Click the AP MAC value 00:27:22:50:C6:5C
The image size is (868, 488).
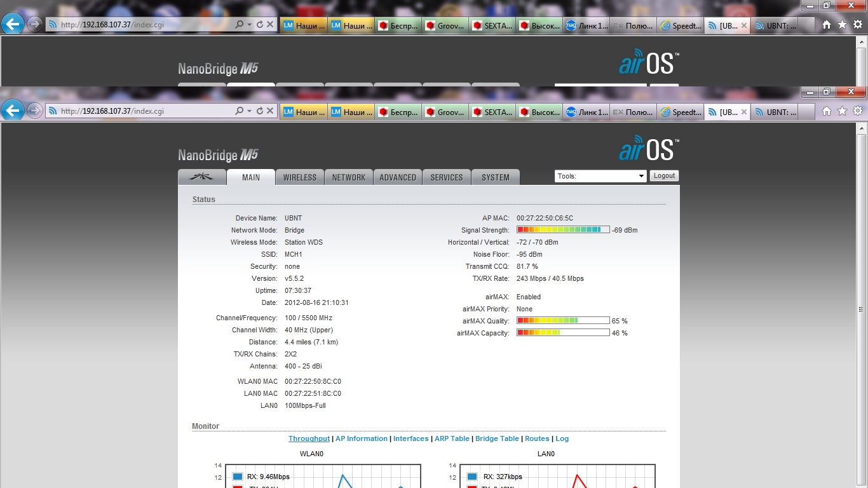point(545,218)
